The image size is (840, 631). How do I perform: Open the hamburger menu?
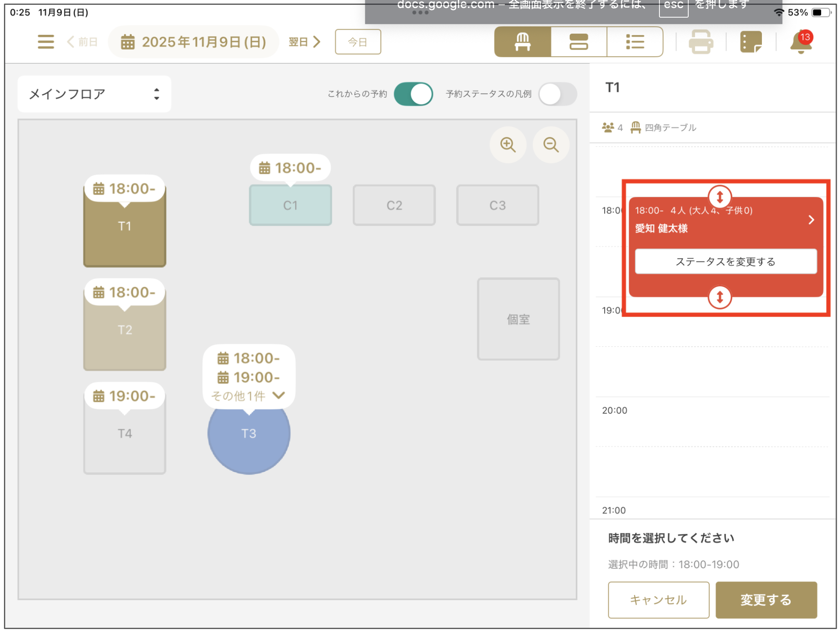tap(46, 42)
